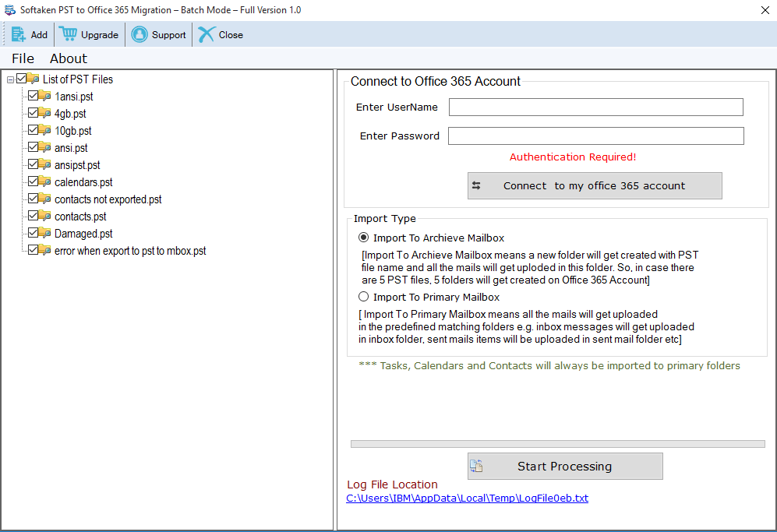Image resolution: width=777 pixels, height=532 pixels.
Task: Click the Support toolbar label
Action: (x=168, y=35)
